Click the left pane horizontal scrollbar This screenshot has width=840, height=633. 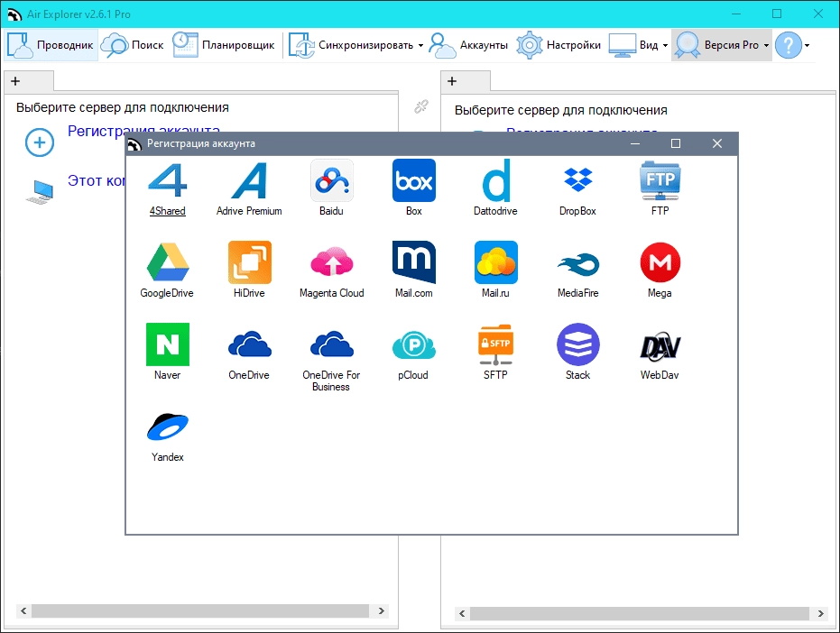200,611
